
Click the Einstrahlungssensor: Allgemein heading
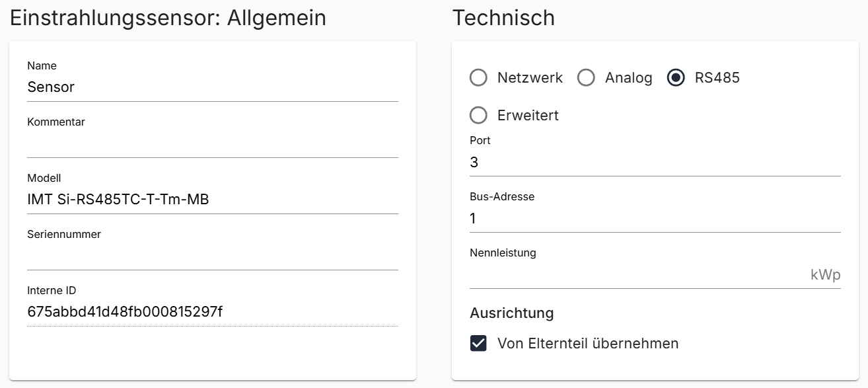coord(168,18)
